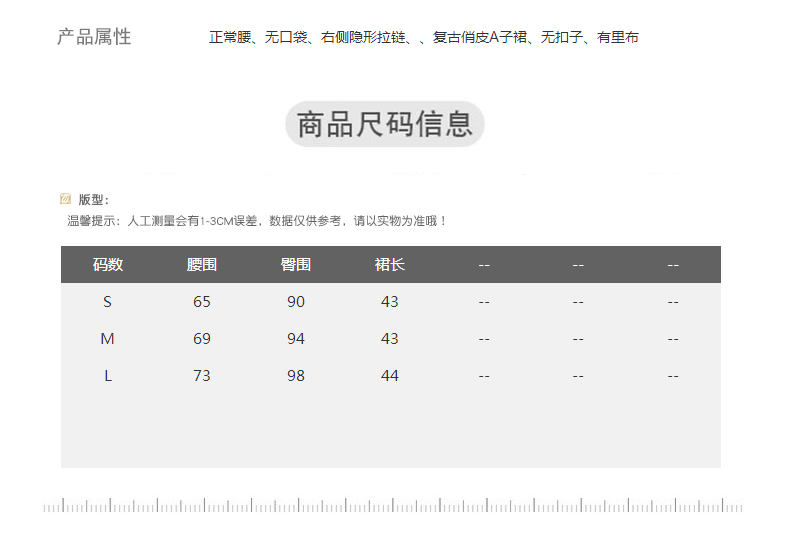Click size L in the table

click(108, 376)
